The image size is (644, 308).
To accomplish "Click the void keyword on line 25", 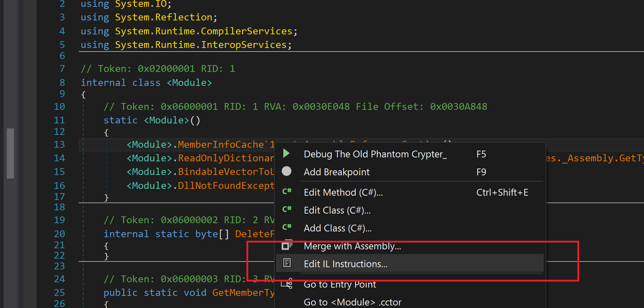I will point(195,293).
